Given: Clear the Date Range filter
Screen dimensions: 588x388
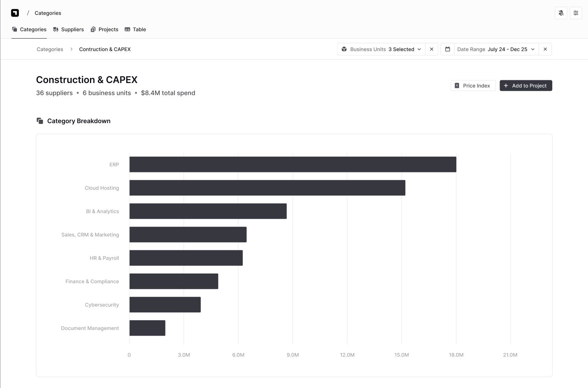Looking at the screenshot, I should coord(545,49).
